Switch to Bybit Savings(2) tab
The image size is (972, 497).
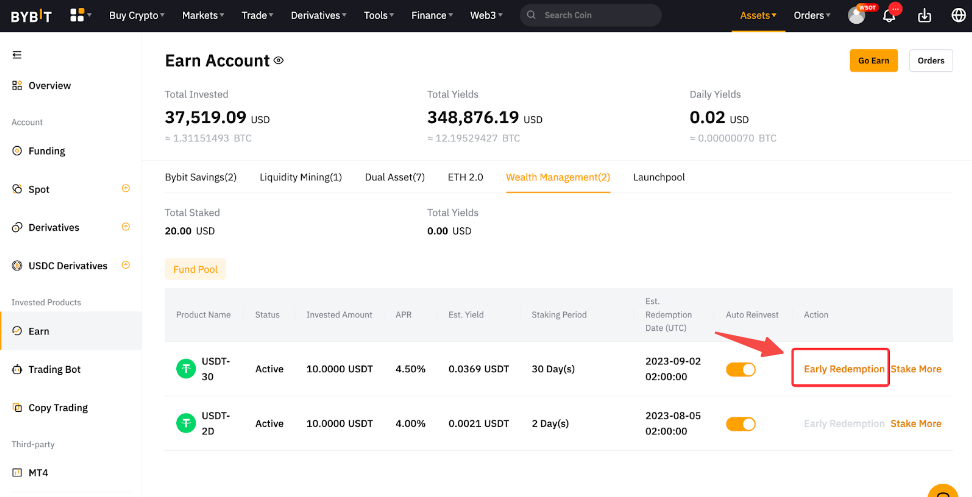click(x=201, y=177)
